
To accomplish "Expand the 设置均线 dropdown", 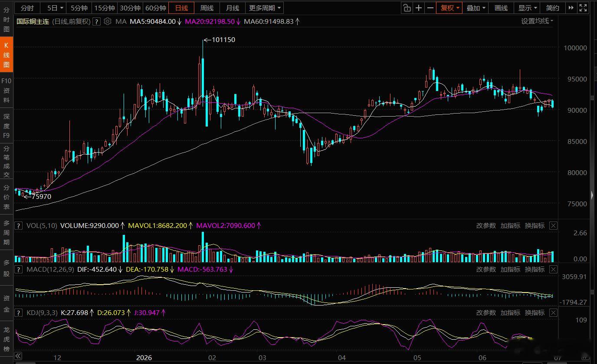I will click(x=537, y=21).
